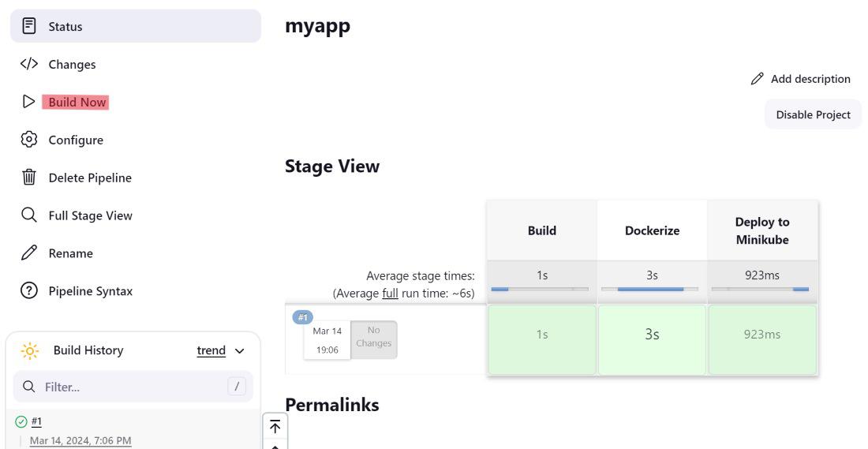Click the sun weather icon in Build History
This screenshot has height=449, width=868.
(x=29, y=350)
